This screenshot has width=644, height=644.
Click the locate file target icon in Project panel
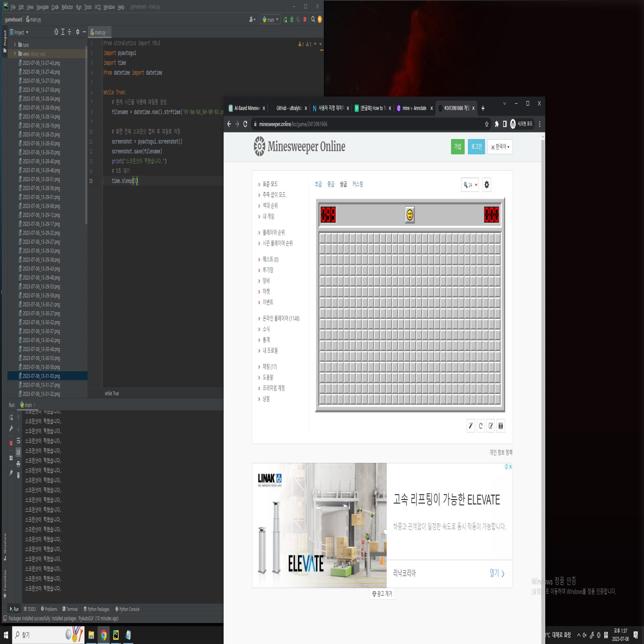pyautogui.click(x=56, y=32)
